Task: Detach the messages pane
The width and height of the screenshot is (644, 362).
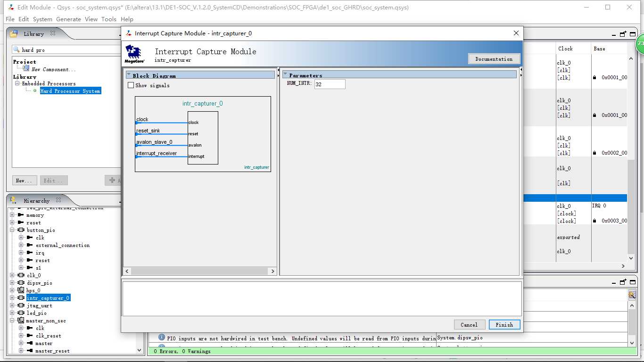Action: click(623, 282)
